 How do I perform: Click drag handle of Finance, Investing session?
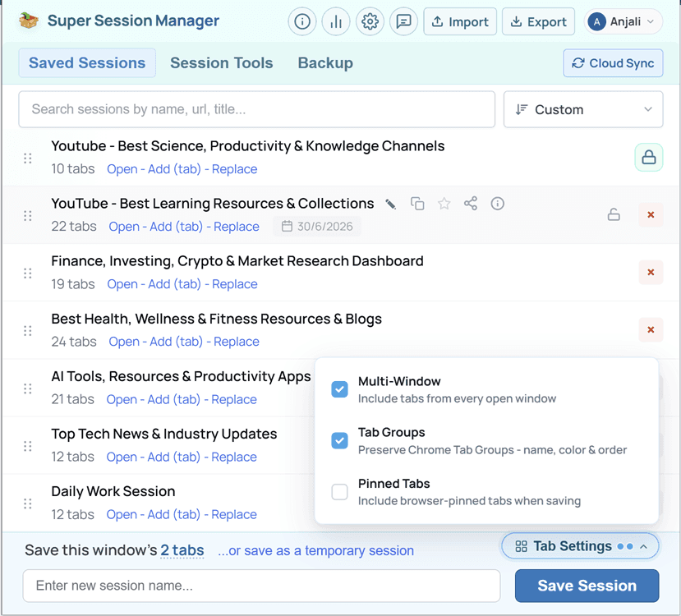click(28, 273)
